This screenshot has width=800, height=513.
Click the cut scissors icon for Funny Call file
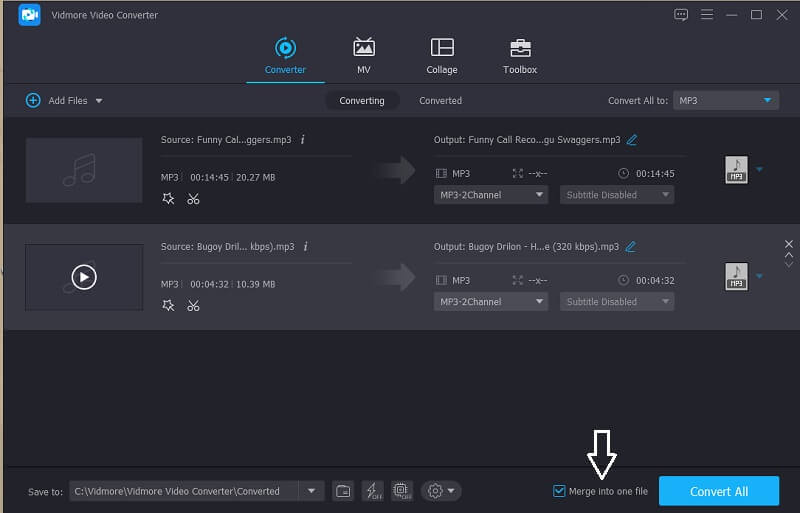coord(193,198)
